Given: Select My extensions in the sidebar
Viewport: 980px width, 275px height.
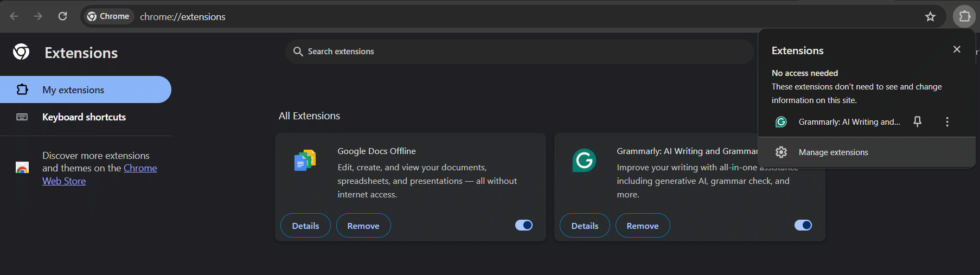Looking at the screenshot, I should pos(86,89).
